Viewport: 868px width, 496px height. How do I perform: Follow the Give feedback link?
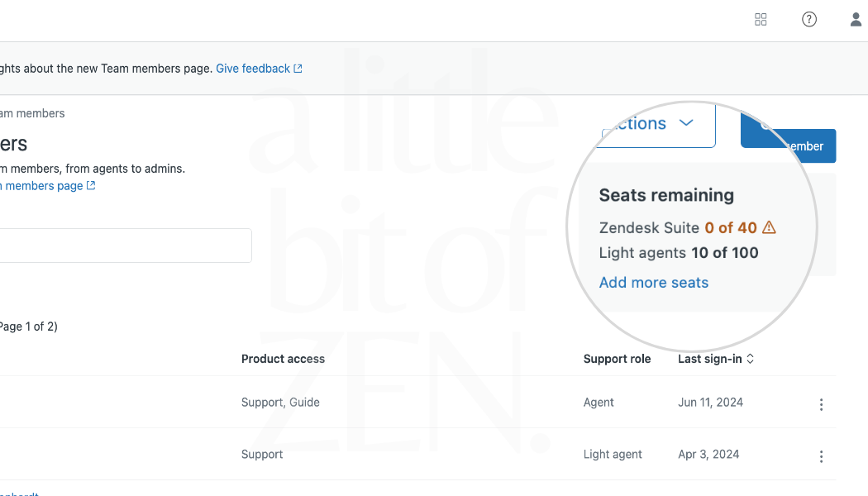click(253, 69)
